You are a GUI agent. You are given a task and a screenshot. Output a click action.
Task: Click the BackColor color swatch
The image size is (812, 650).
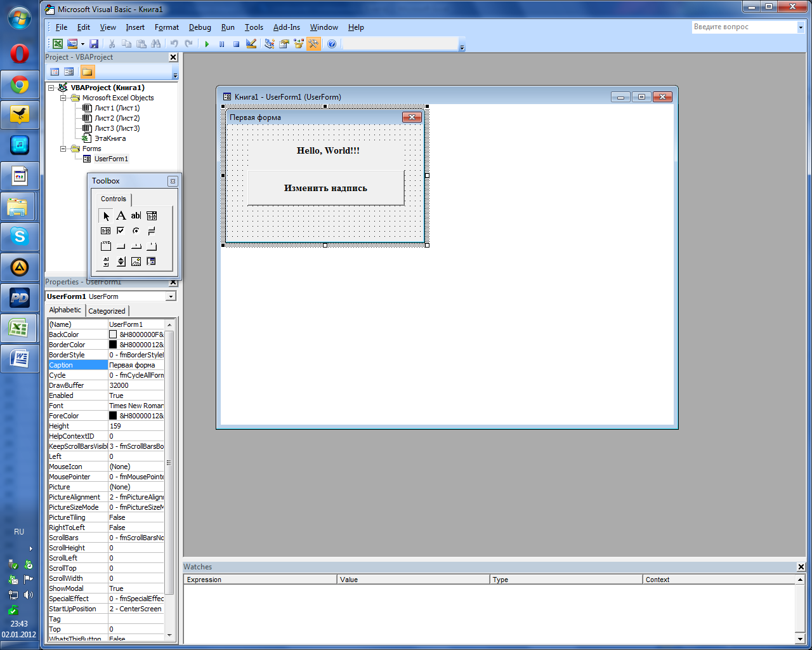coord(113,335)
